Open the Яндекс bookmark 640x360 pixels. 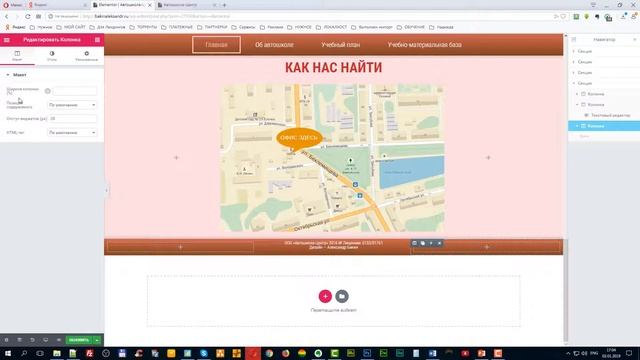(x=15, y=27)
